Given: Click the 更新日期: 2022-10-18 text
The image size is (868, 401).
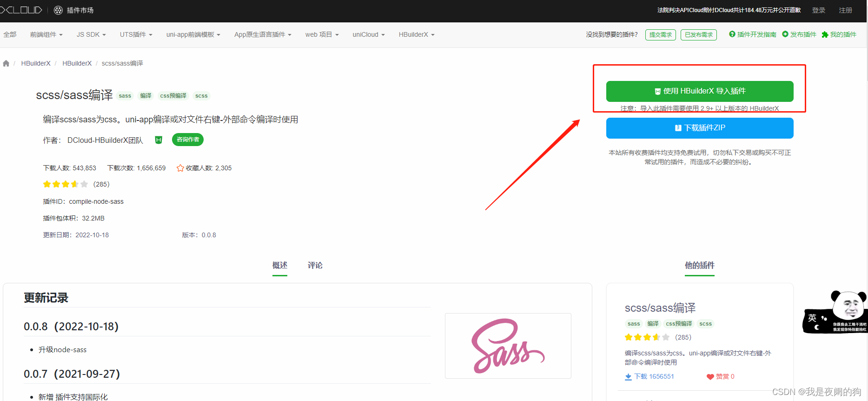Looking at the screenshot, I should tap(76, 235).
